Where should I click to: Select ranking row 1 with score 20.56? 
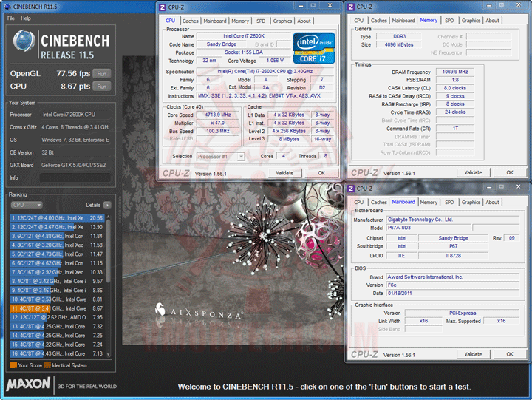click(58, 217)
